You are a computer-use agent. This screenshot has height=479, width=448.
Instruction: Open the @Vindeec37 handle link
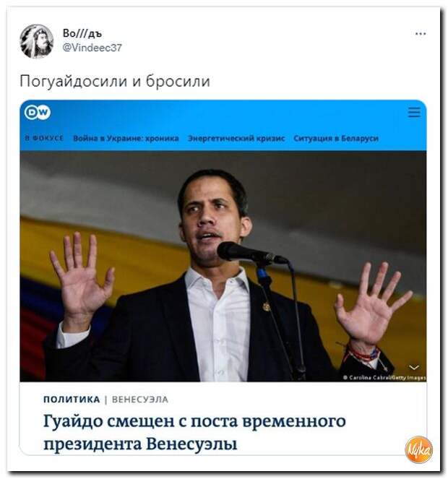(x=92, y=48)
